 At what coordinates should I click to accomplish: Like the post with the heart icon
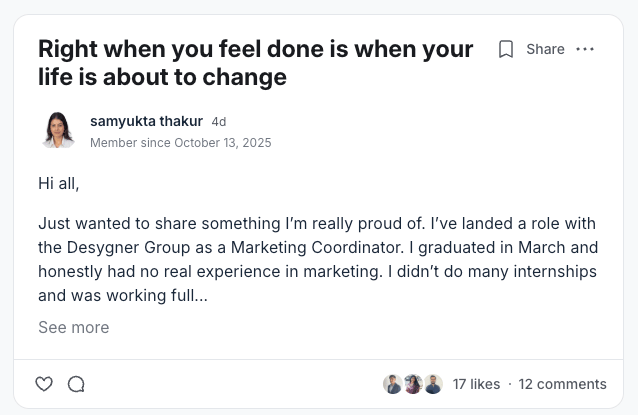point(44,384)
